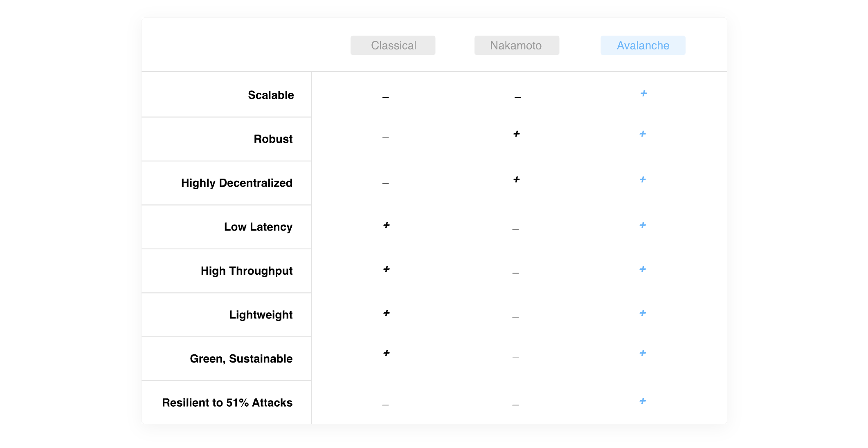Click Classical minus mark for Highly Decentralized
The width and height of the screenshot is (868, 448).
386,184
